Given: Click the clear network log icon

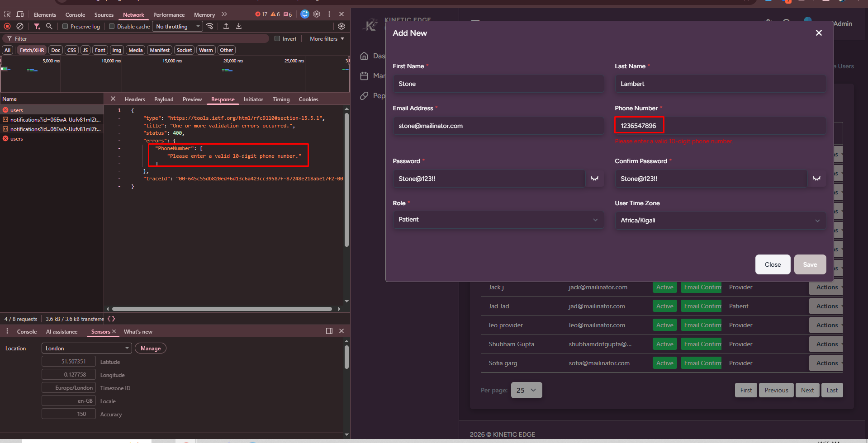Looking at the screenshot, I should [20, 26].
